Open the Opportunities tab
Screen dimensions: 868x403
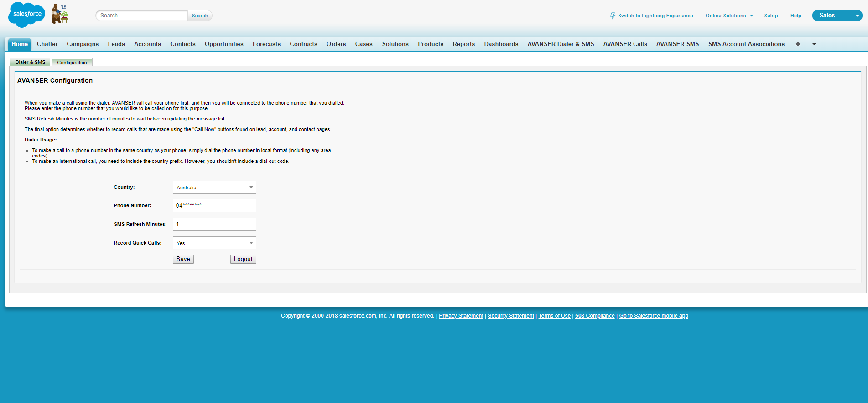click(x=224, y=44)
